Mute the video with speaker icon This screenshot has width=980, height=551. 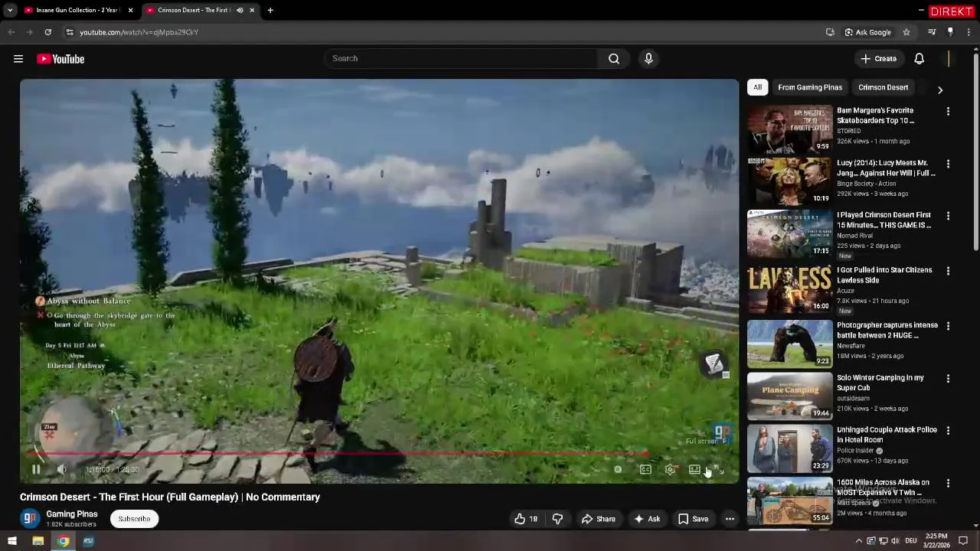point(62,469)
